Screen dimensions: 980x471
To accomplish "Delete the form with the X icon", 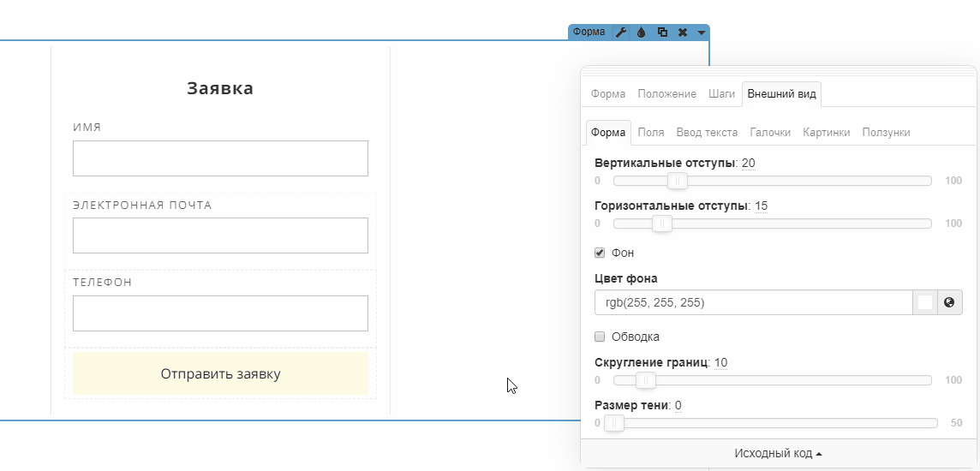I will pos(683,33).
